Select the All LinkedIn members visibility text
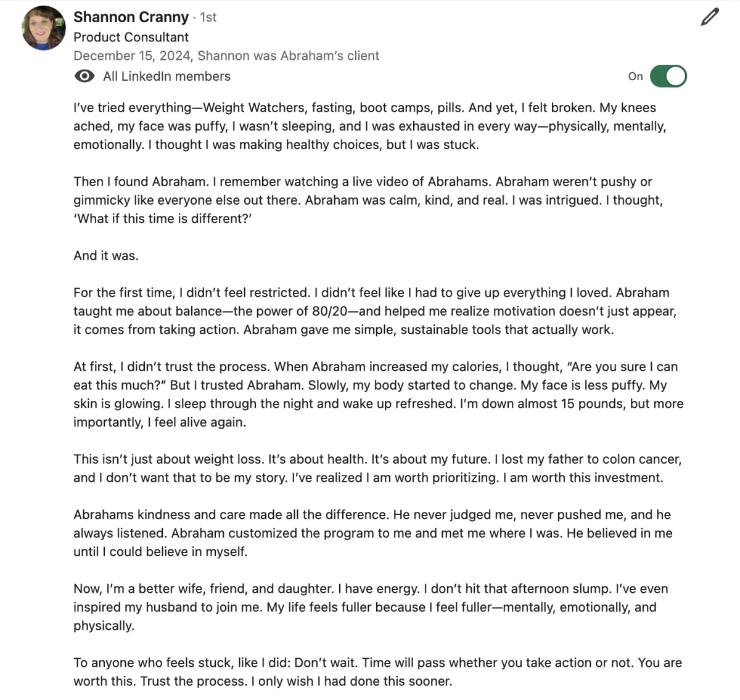The width and height of the screenshot is (740, 700). point(166,76)
